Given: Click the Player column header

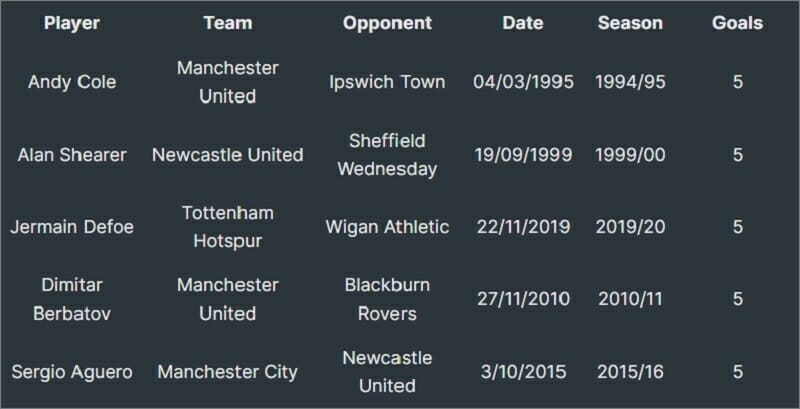Looking at the screenshot, I should coord(71,23).
